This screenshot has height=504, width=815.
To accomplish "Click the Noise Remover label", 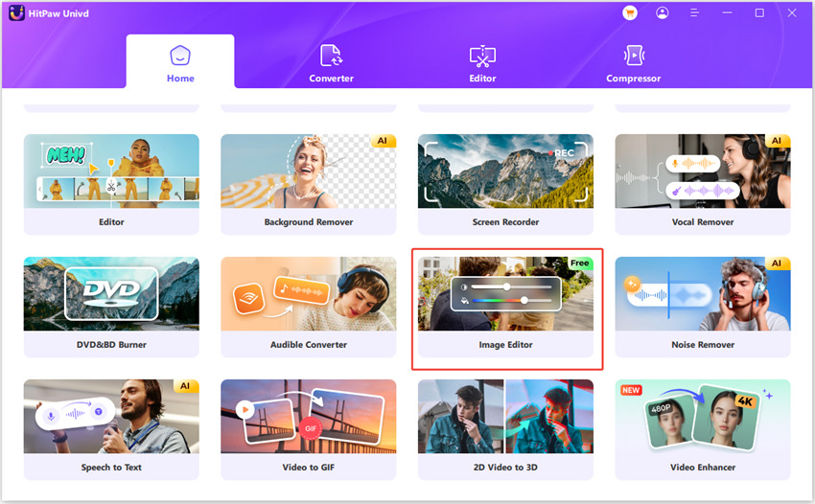I will [703, 345].
